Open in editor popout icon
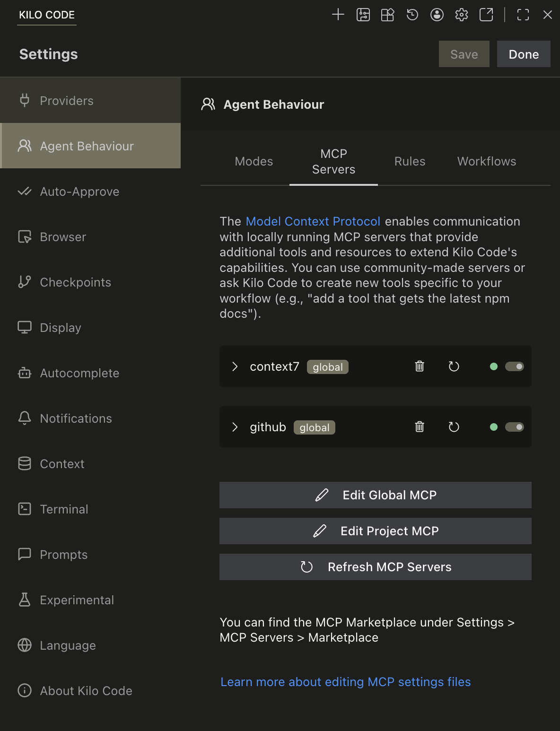The height and width of the screenshot is (731, 560). point(486,15)
